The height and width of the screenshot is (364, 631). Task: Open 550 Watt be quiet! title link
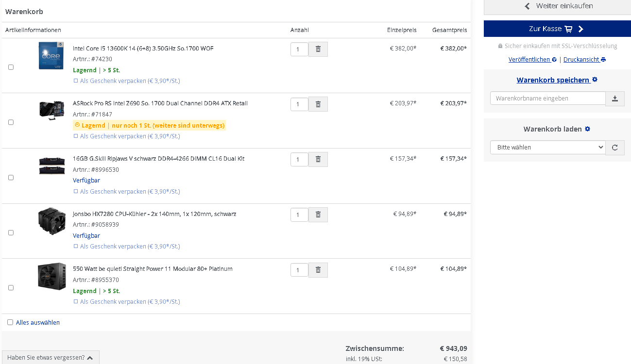point(153,269)
